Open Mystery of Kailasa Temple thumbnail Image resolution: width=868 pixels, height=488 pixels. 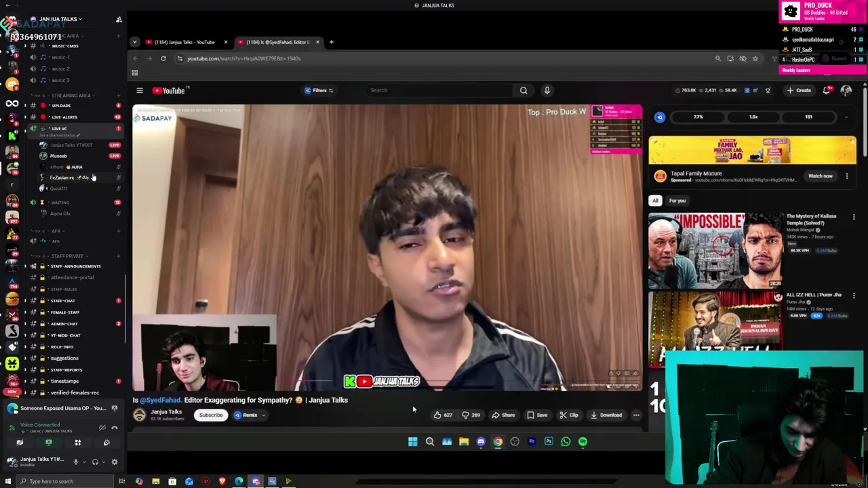[x=715, y=251]
